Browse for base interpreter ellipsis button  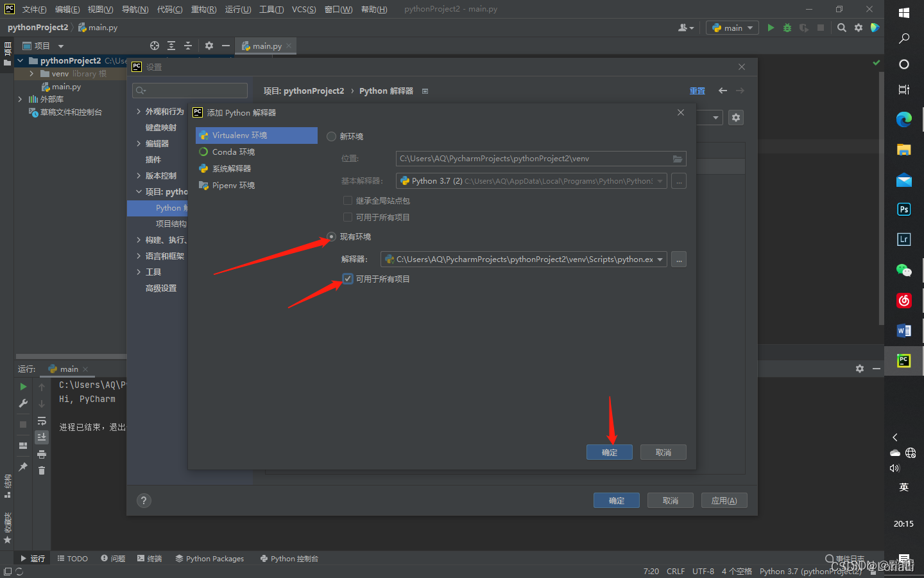[679, 181]
